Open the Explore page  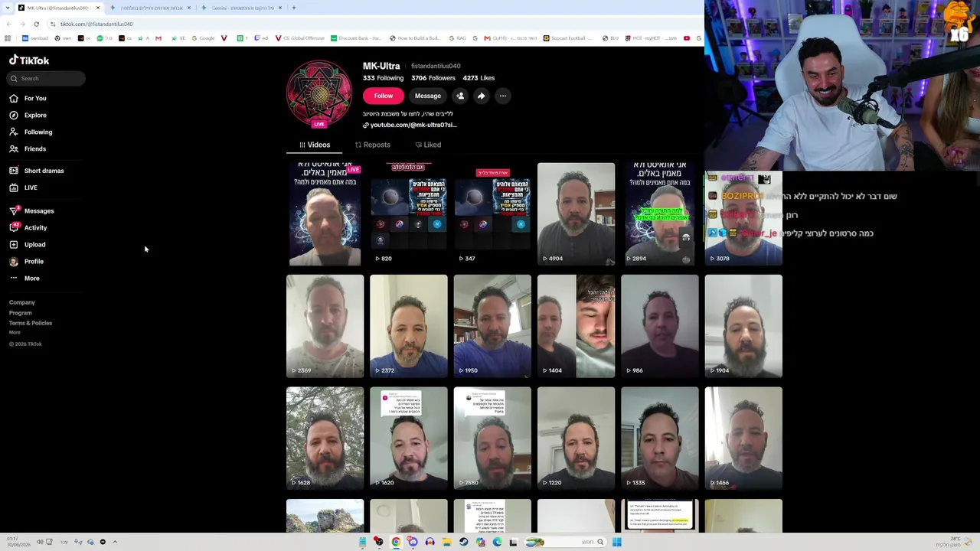(28, 116)
